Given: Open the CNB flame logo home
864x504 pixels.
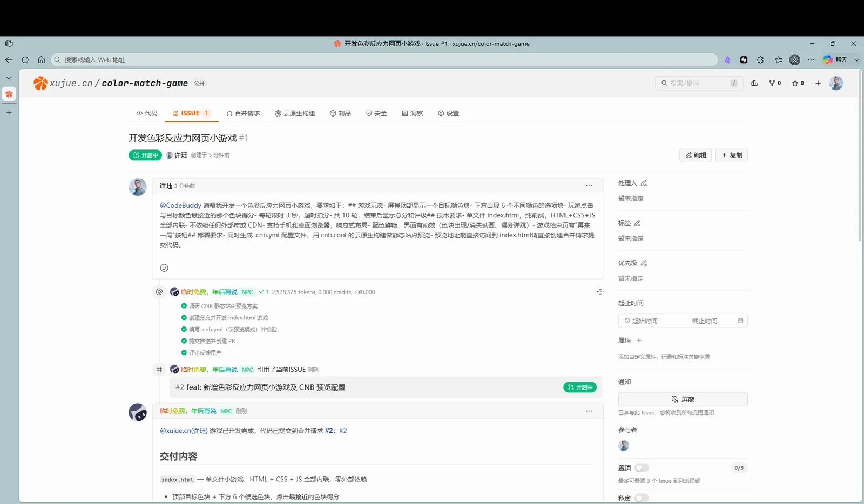Looking at the screenshot, I should click(40, 83).
